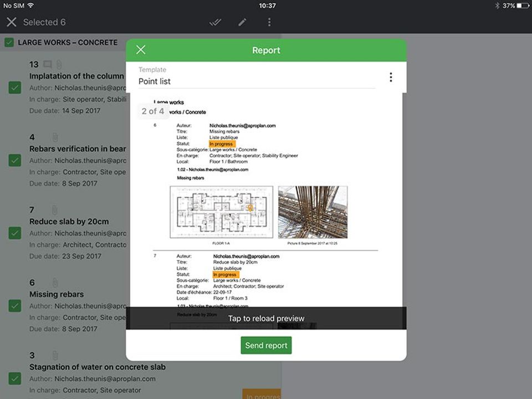This screenshot has height=399, width=532.
Task: Open the Template Point list dropdown
Action: (257, 81)
